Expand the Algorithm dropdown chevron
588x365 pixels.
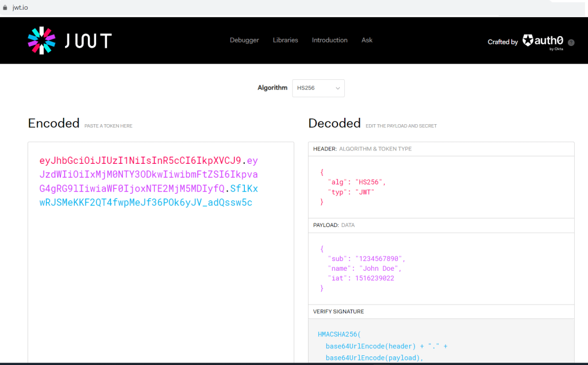coord(337,89)
